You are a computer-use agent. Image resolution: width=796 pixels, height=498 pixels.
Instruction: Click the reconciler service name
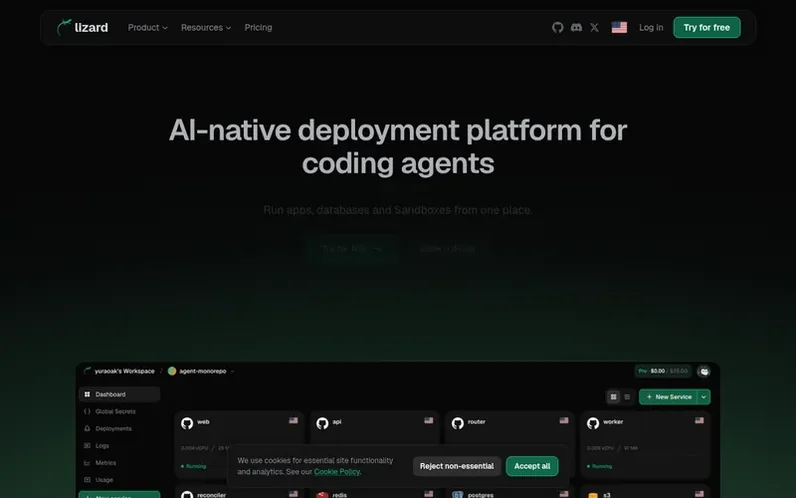(211, 495)
